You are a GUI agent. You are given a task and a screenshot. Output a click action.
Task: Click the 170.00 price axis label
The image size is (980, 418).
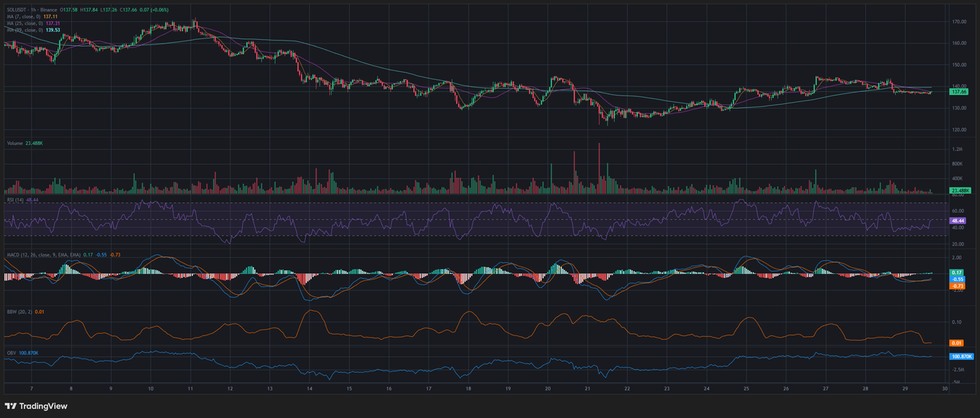click(959, 21)
